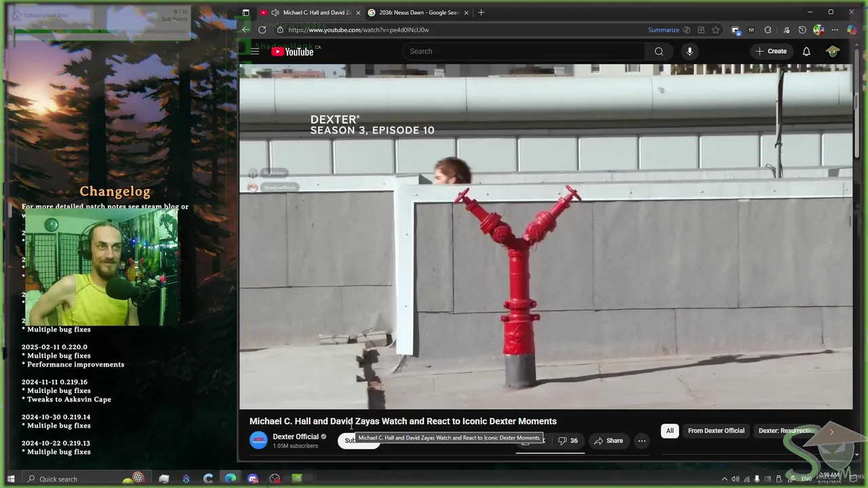Open the YouTube account avatar menu
Viewport: 868px width, 488px height.
pyautogui.click(x=833, y=52)
